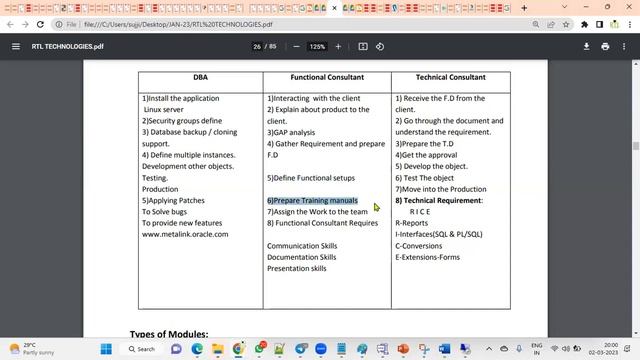Launch the Chat app from taskbar

coord(176,349)
